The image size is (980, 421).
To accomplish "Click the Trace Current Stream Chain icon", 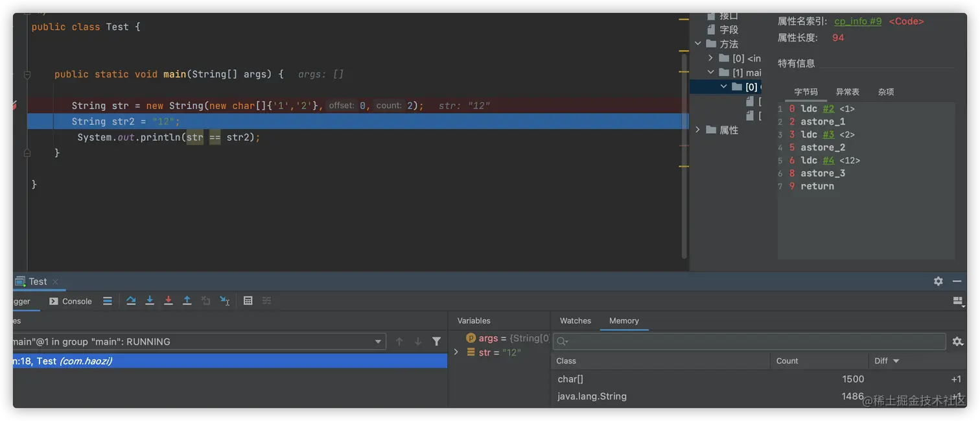I will (266, 301).
